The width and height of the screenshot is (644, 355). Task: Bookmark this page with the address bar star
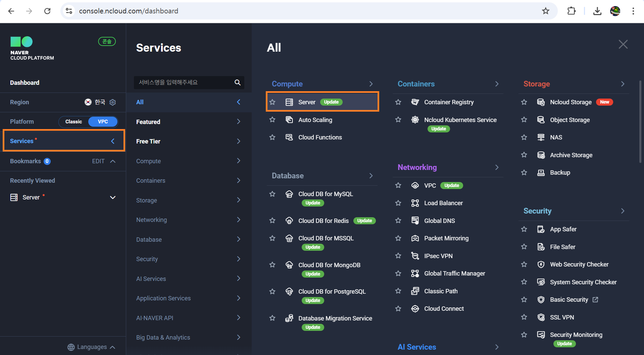point(546,11)
